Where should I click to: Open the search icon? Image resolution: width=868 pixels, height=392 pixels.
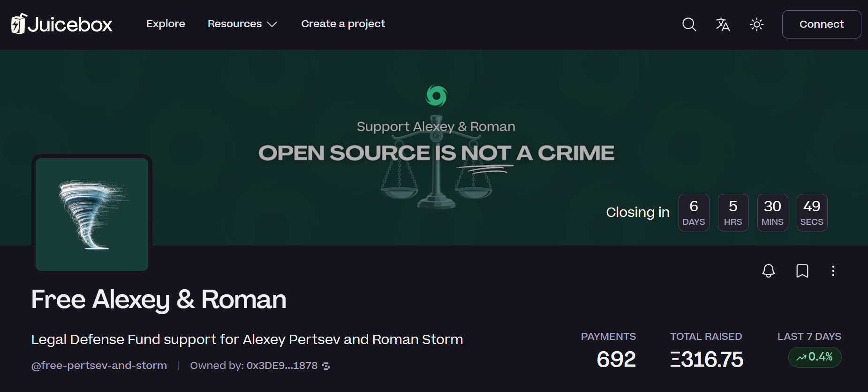pyautogui.click(x=689, y=24)
